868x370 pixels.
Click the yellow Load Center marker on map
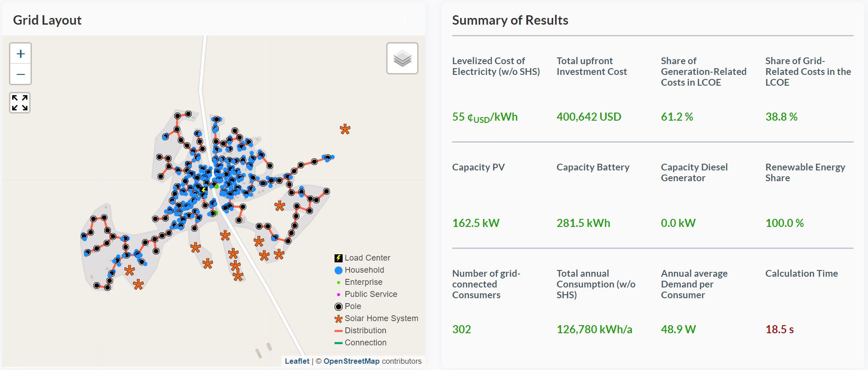[203, 190]
